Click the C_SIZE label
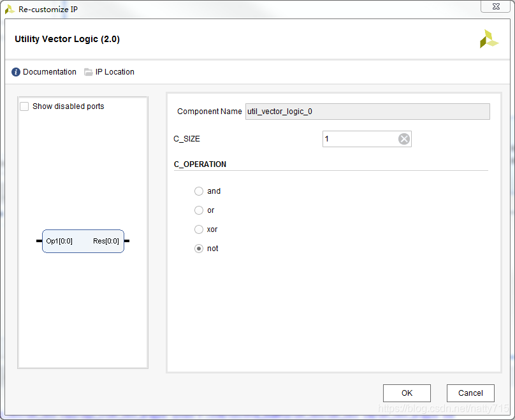 point(187,139)
